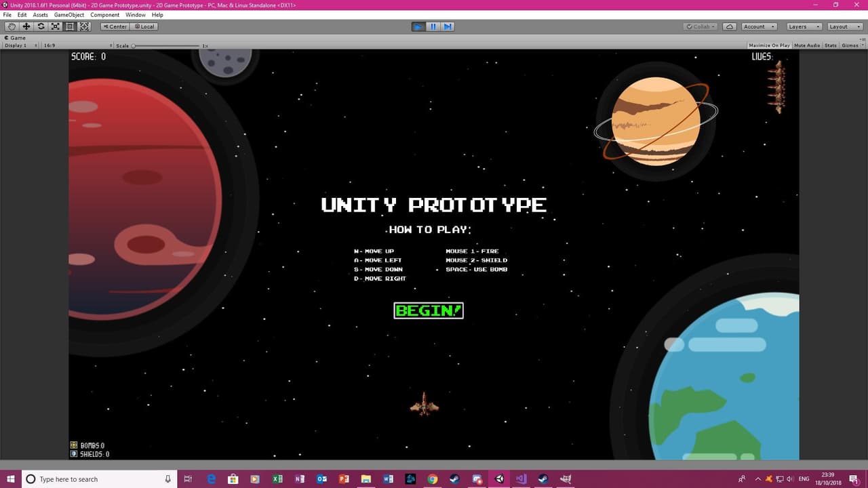Click the UNITY PROTOTYPE title text

pos(434,205)
